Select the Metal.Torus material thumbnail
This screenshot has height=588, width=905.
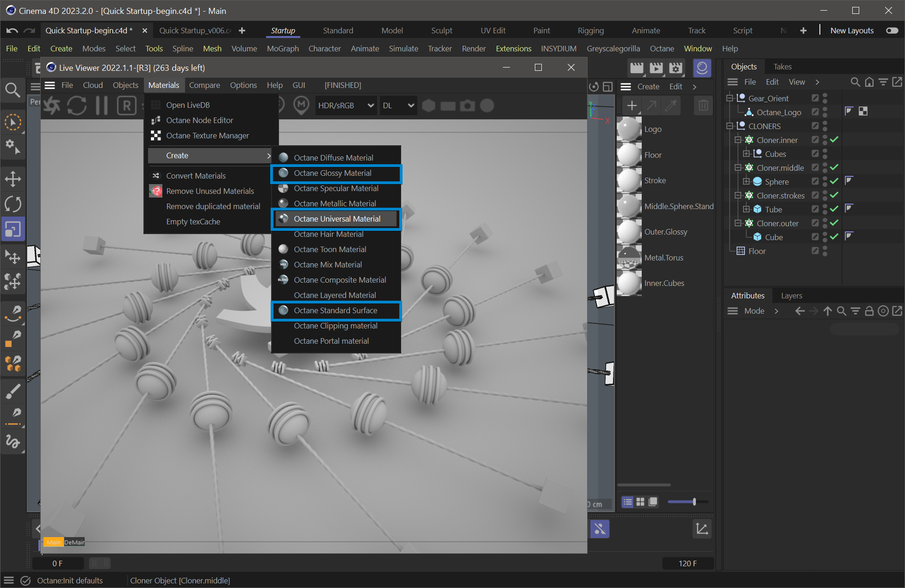pyautogui.click(x=629, y=258)
